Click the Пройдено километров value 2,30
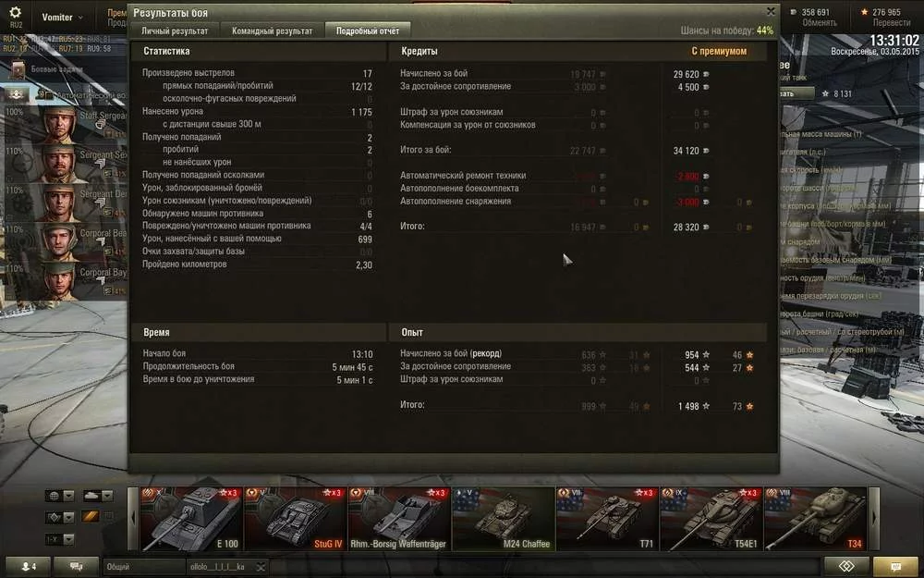This screenshot has width=924, height=578. coord(363,265)
